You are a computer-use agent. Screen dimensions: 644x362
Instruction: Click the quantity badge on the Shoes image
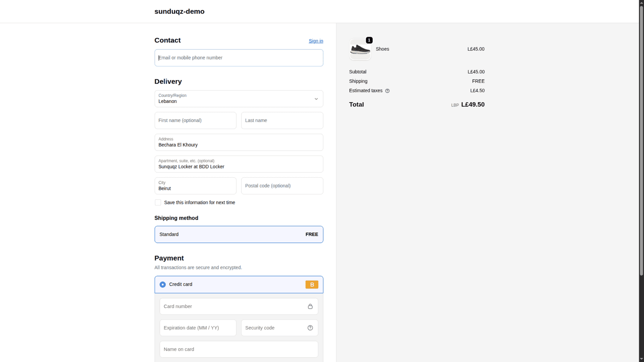click(x=369, y=40)
